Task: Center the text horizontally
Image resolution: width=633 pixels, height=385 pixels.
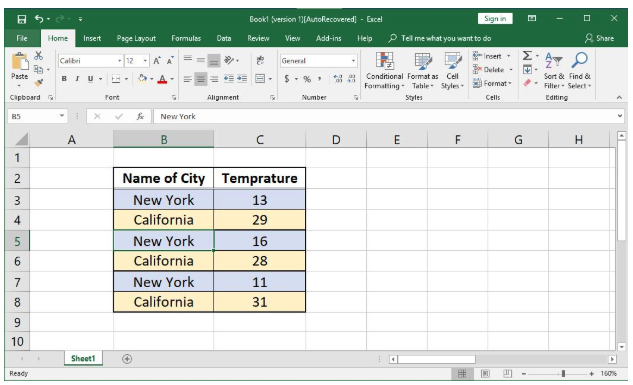Action: click(201, 79)
